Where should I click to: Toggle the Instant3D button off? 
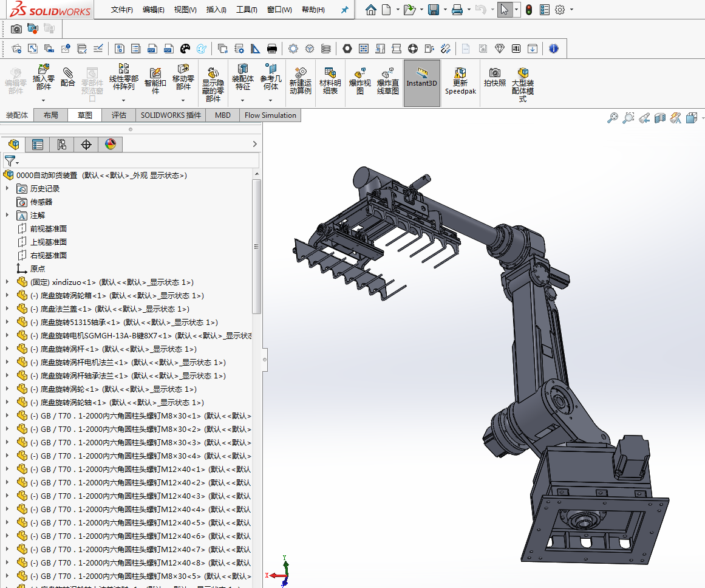pos(422,83)
